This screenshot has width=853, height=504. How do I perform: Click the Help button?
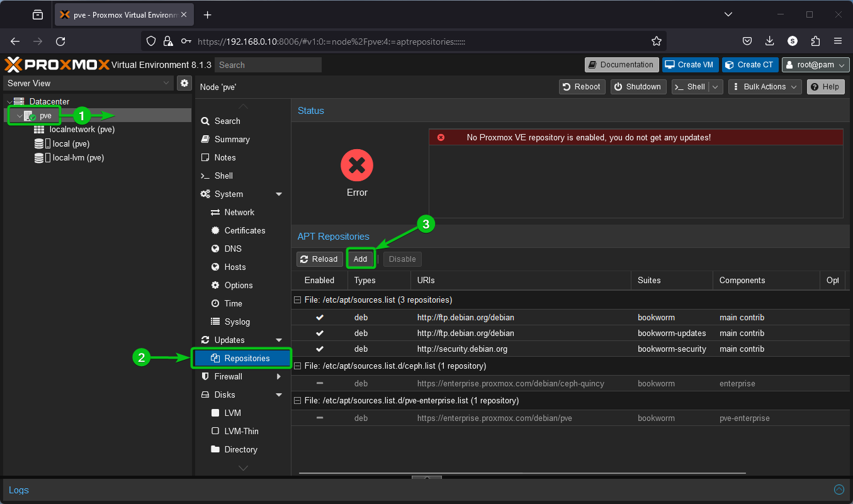point(825,87)
